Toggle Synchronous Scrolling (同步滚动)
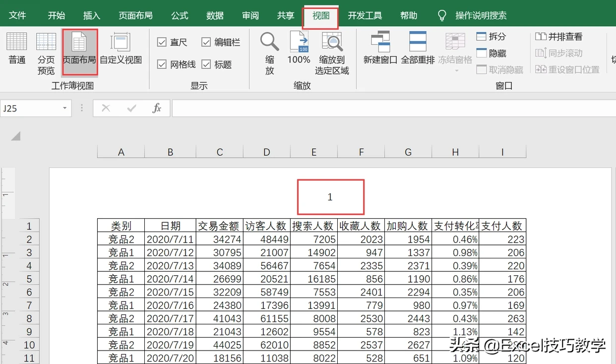 pyautogui.click(x=559, y=53)
